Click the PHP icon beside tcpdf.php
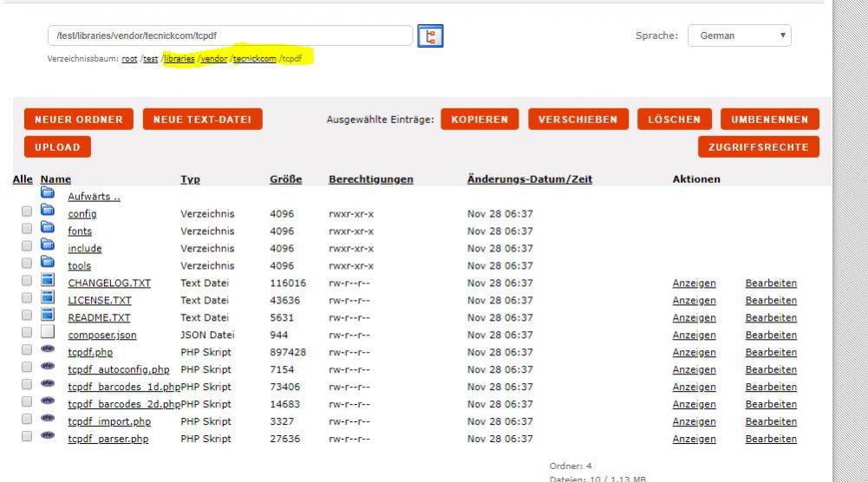This screenshot has width=868, height=482. pos(48,352)
